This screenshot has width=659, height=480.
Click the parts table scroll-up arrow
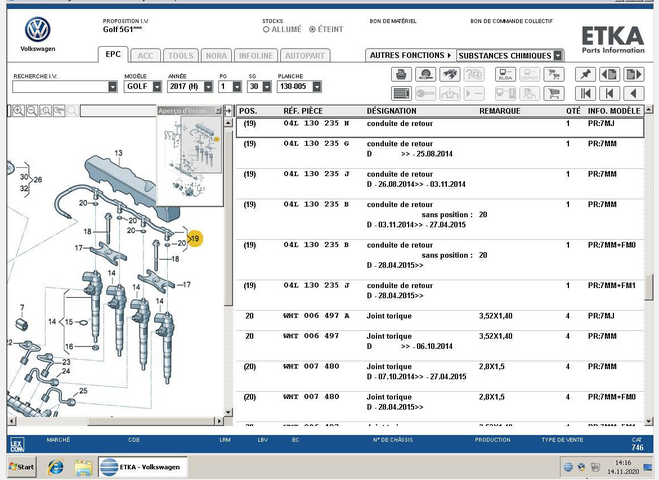649,109
